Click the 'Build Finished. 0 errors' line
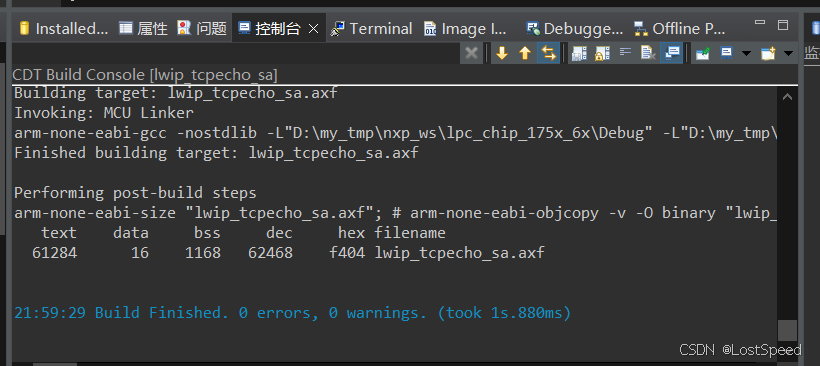The image size is (820, 366). 292,313
